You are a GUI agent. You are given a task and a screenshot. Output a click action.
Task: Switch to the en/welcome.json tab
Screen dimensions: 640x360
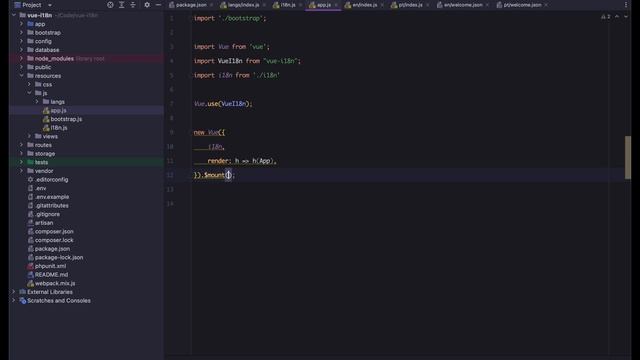pos(463,5)
